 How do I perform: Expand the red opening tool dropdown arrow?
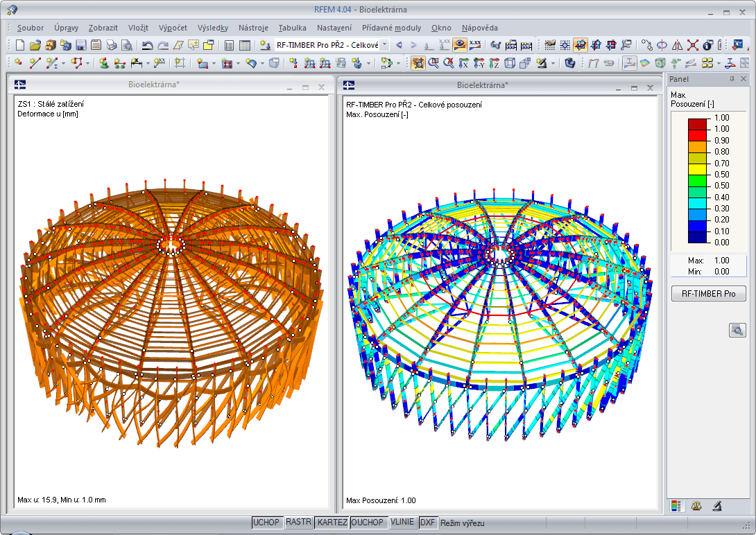(238, 63)
